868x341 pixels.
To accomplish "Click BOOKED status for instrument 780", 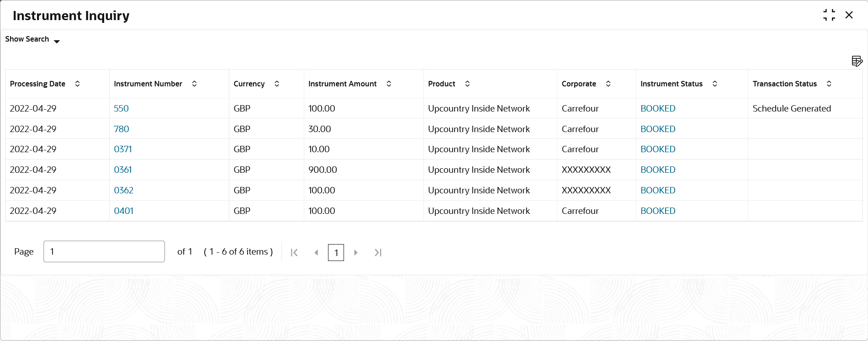I will point(658,129).
